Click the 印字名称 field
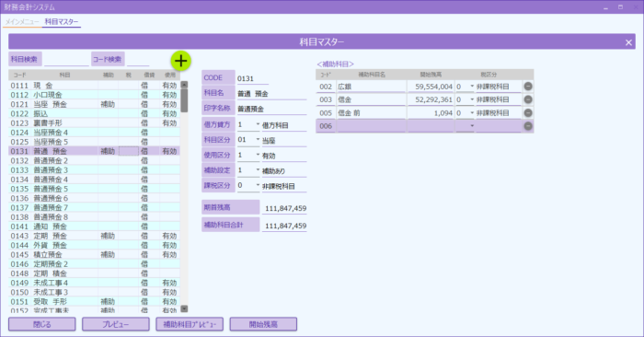Screen dimensions: 644x337 [x=271, y=109]
